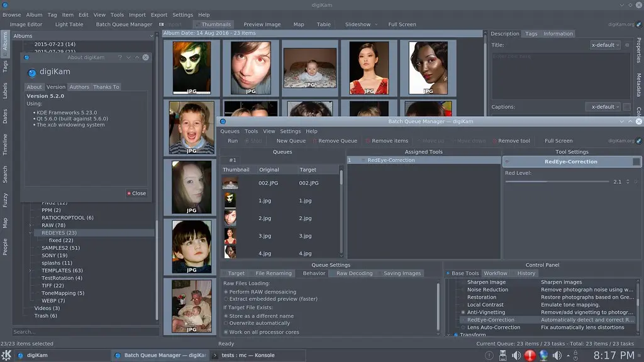Screen dimensions: 644x362
Task: Open the Queues menu
Action: [x=230, y=131]
